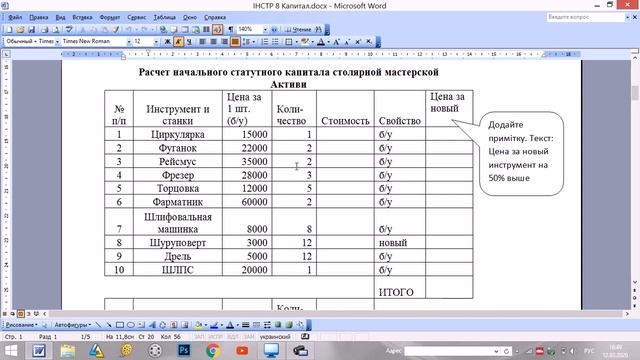Open the Правка menu
This screenshot has height=360, width=640.
click(x=38, y=17)
